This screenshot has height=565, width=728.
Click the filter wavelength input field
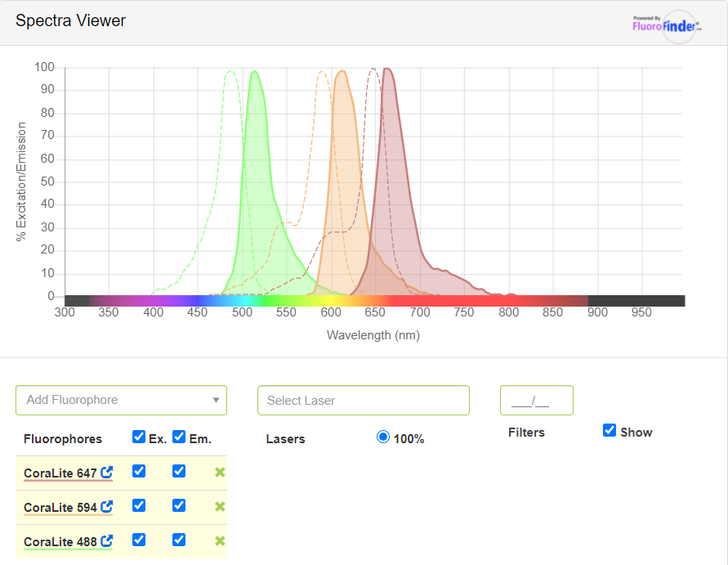pyautogui.click(x=536, y=401)
